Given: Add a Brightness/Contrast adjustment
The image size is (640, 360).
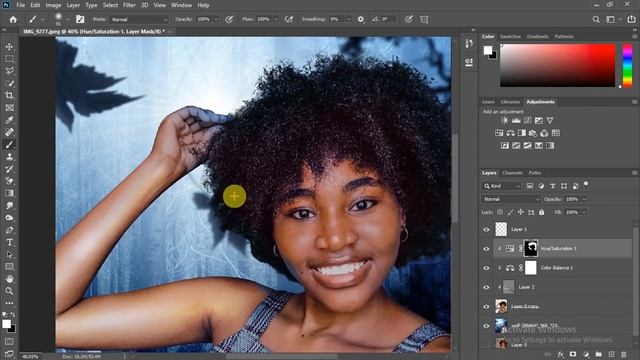Looking at the screenshot, I should pyautogui.click(x=505, y=120).
